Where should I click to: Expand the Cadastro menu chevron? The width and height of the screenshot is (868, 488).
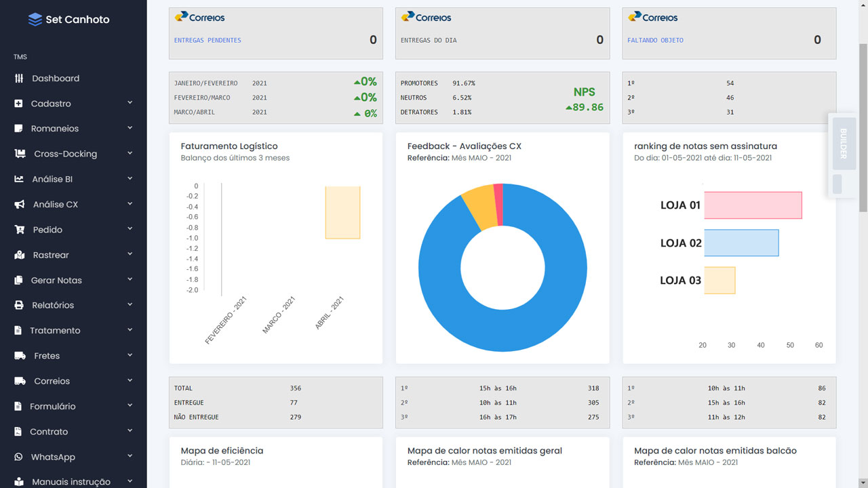[x=130, y=103]
